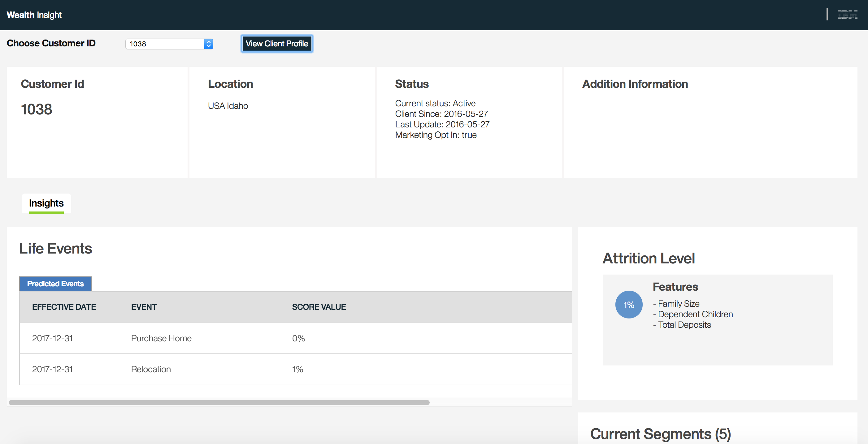Click the Addition Information card heading
Screen dimensions: 868x444
tap(635, 84)
